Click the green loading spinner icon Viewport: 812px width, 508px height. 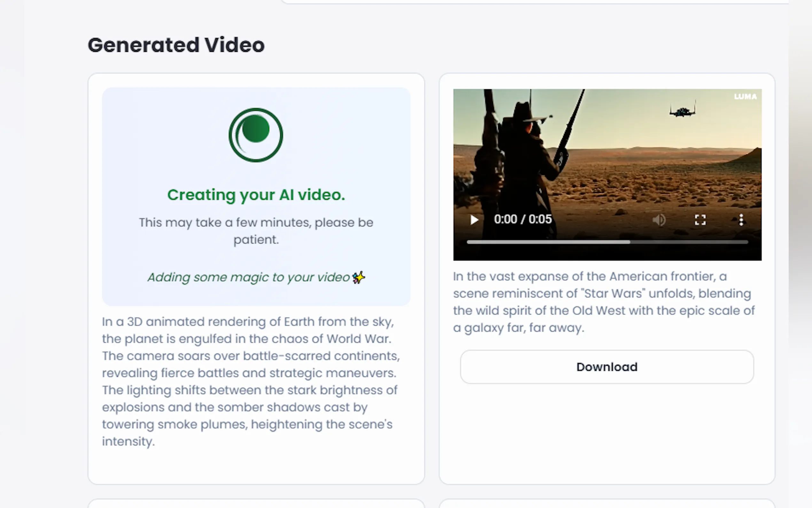point(256,135)
